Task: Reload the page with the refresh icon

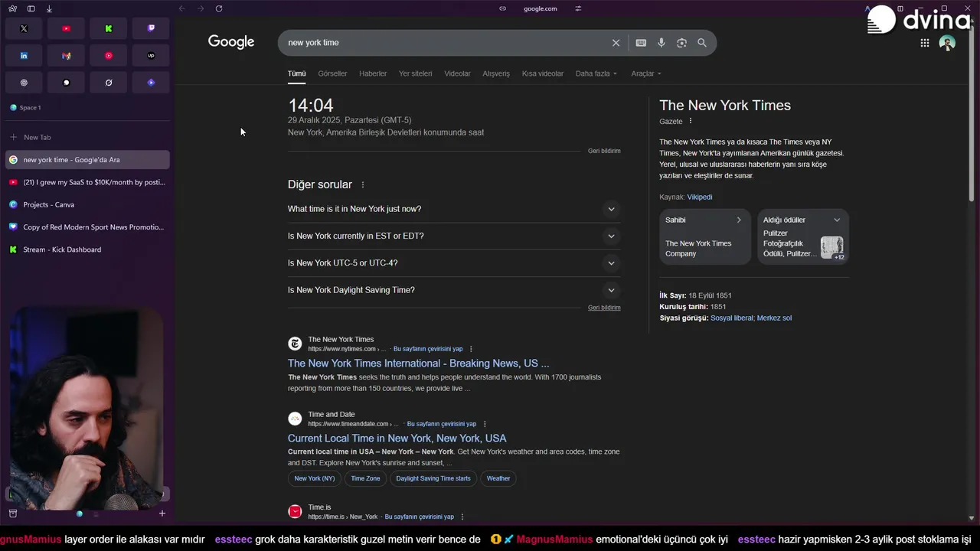Action: pos(219,8)
